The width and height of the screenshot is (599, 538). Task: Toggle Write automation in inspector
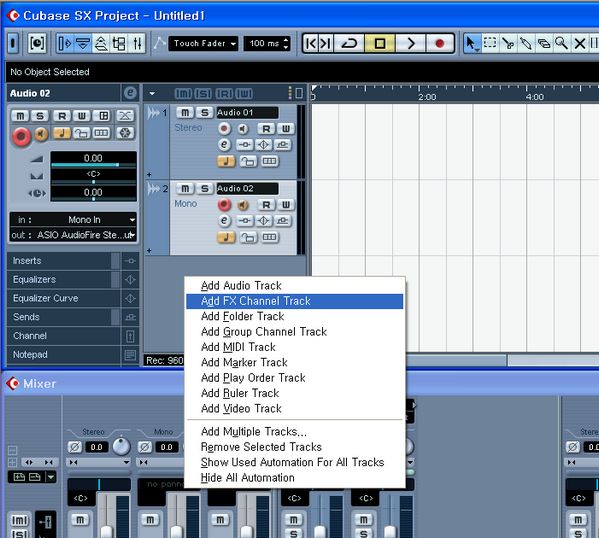(x=82, y=115)
